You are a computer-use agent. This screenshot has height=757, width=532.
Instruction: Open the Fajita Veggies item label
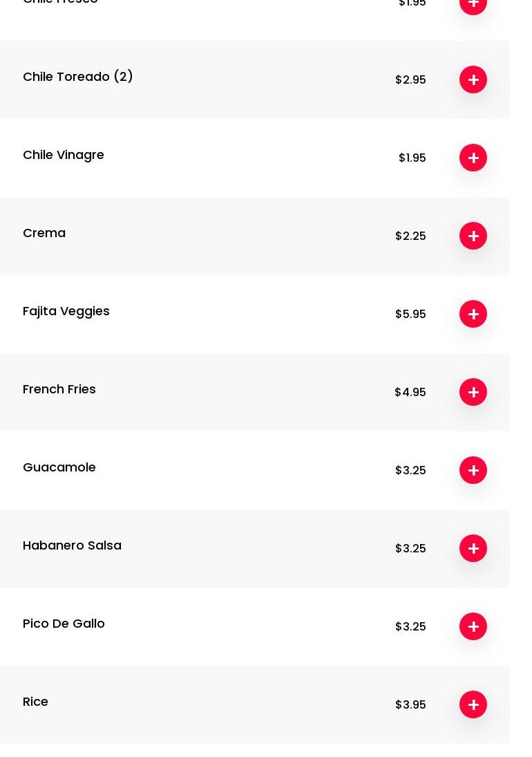(x=66, y=311)
